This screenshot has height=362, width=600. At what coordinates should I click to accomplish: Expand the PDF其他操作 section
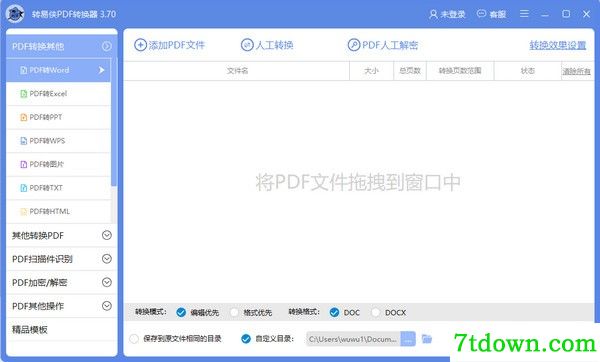click(x=107, y=306)
